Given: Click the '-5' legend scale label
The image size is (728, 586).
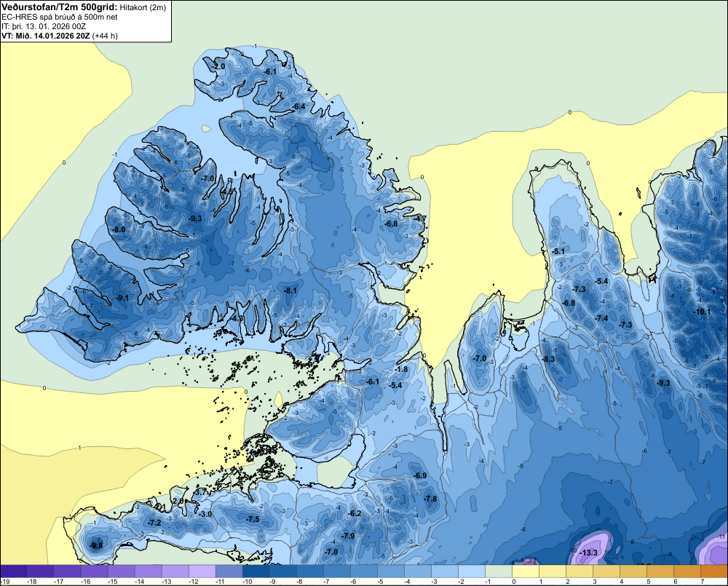Looking at the screenshot, I should pos(380,582).
